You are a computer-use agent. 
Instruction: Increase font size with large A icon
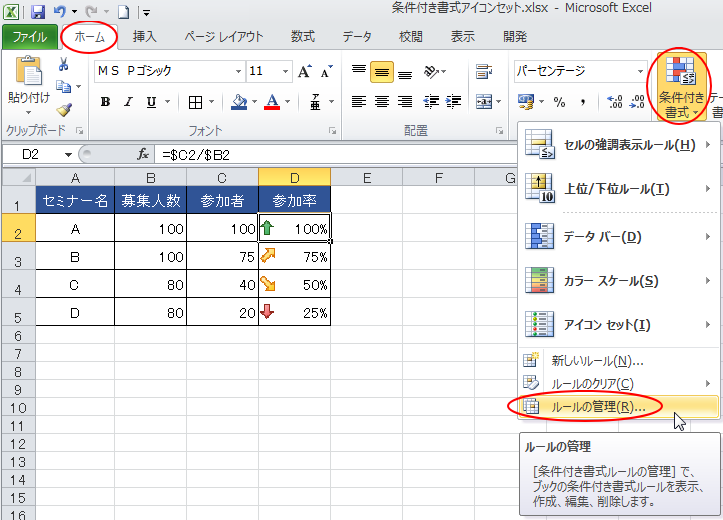pyautogui.click(x=304, y=71)
